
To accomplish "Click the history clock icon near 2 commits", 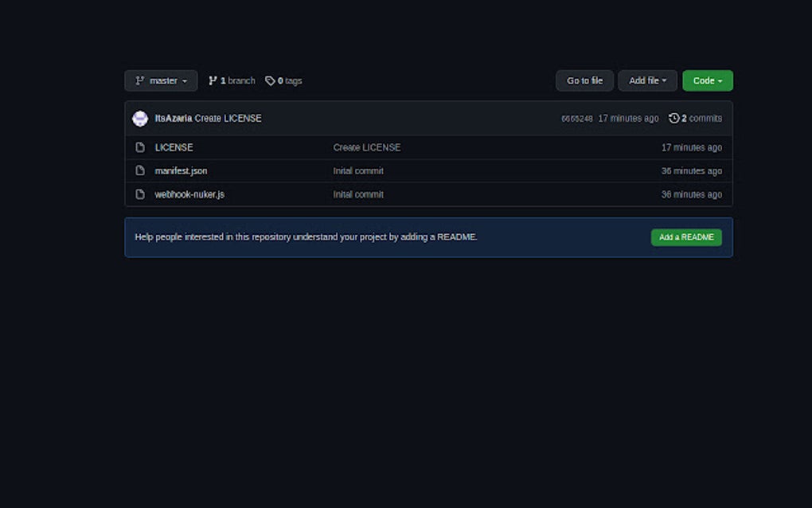I will 673,117.
